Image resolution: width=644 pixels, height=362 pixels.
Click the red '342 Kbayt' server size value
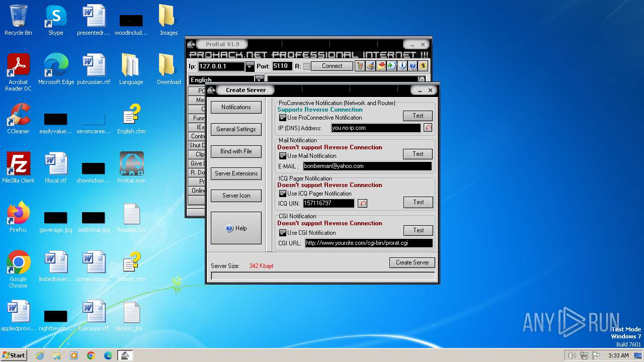coord(261,266)
